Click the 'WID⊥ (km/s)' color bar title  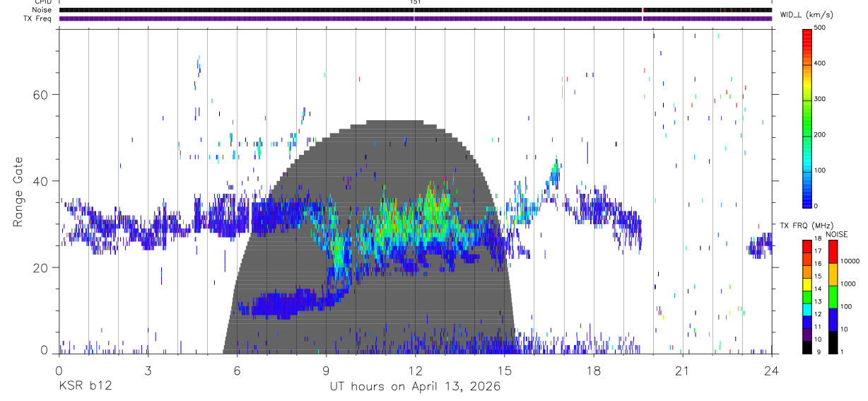point(808,14)
